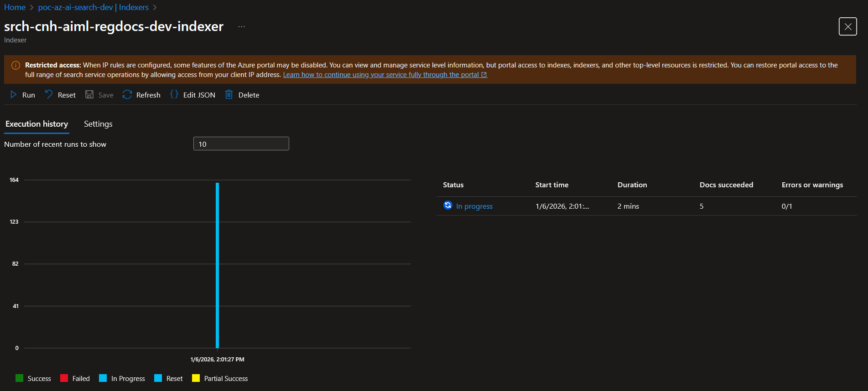
Task: Click the docs succeeded value 5
Action: 702,206
